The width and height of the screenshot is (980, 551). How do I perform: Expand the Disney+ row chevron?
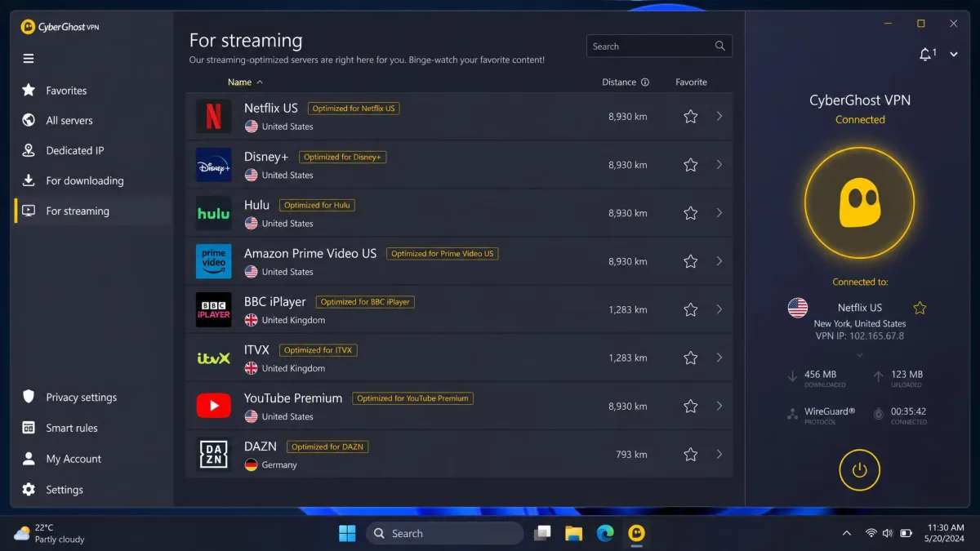(719, 164)
